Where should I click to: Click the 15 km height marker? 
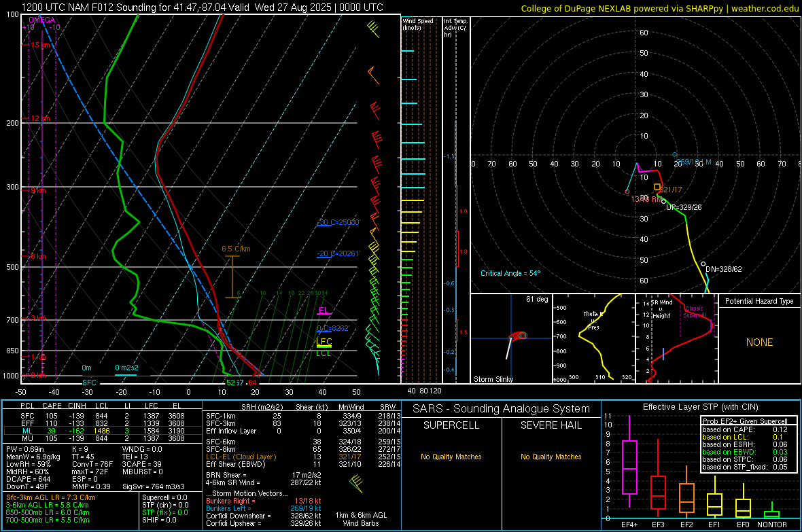(40, 45)
